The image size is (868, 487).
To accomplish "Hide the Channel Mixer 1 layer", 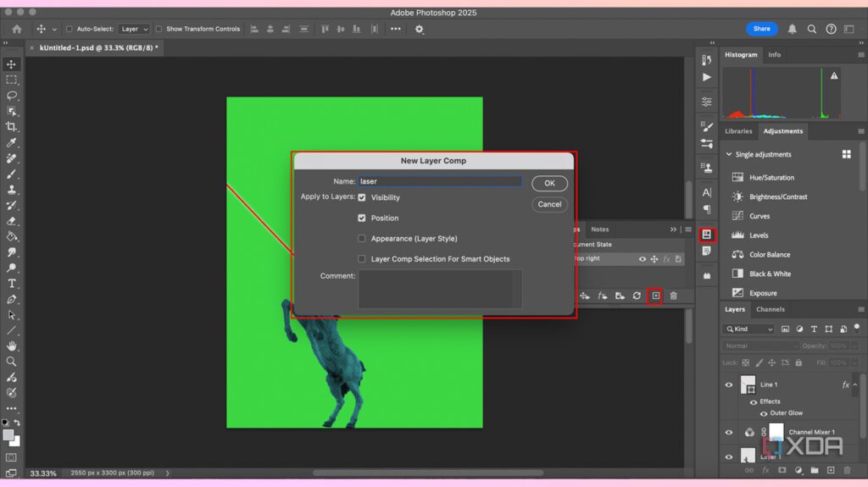I will pos(729,432).
